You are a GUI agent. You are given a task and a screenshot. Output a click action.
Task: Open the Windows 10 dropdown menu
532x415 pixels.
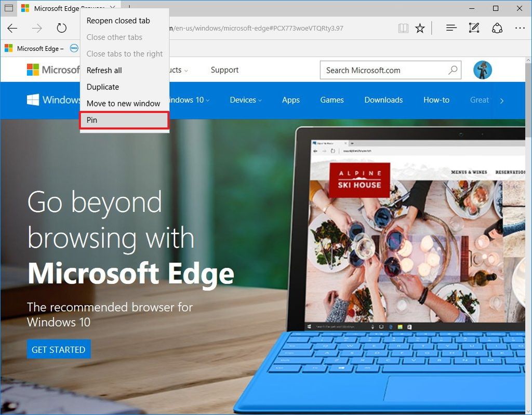tap(189, 100)
